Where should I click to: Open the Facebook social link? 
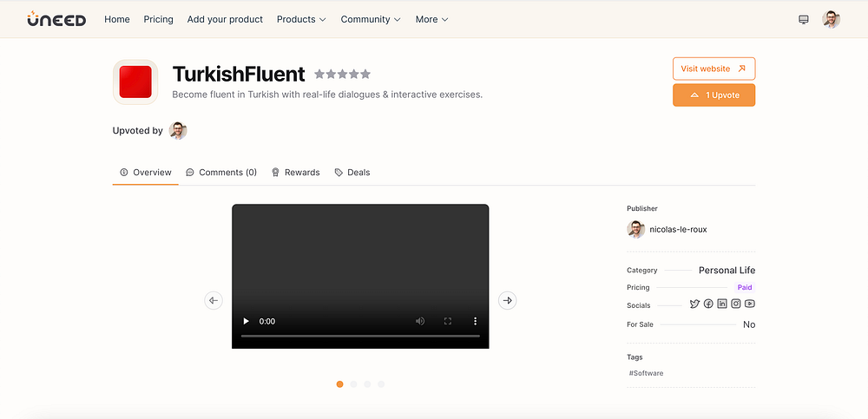point(708,304)
